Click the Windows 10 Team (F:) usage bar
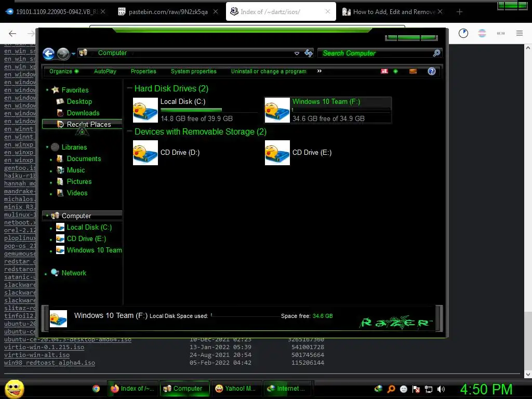 coord(341,110)
